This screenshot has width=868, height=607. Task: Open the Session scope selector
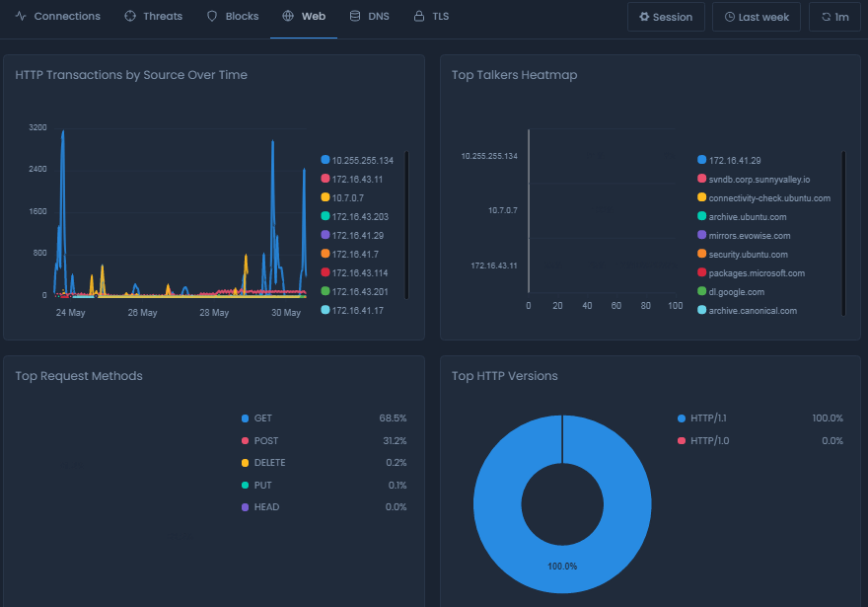click(666, 16)
